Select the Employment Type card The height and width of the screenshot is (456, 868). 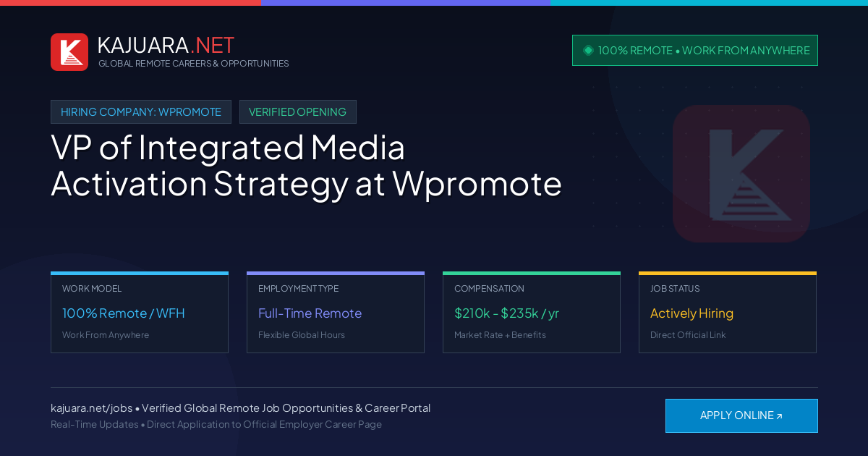pyautogui.click(x=336, y=313)
